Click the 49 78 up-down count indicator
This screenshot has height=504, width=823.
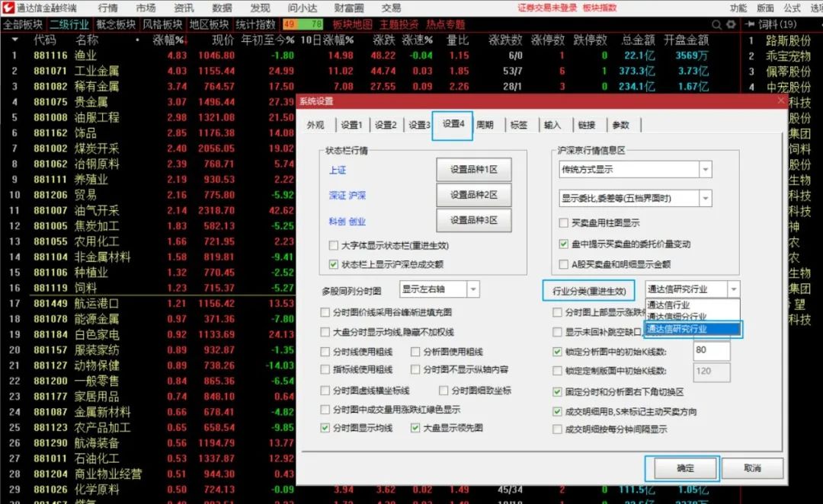pos(303,24)
